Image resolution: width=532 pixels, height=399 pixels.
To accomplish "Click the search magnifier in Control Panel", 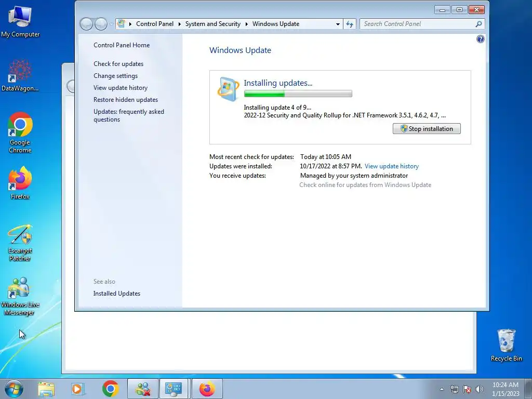I will 478,24.
